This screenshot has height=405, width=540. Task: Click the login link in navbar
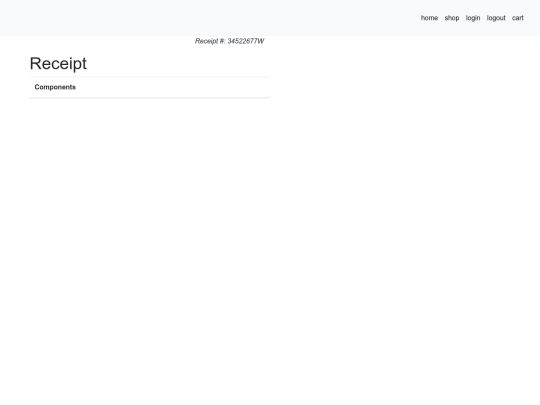tap(473, 18)
